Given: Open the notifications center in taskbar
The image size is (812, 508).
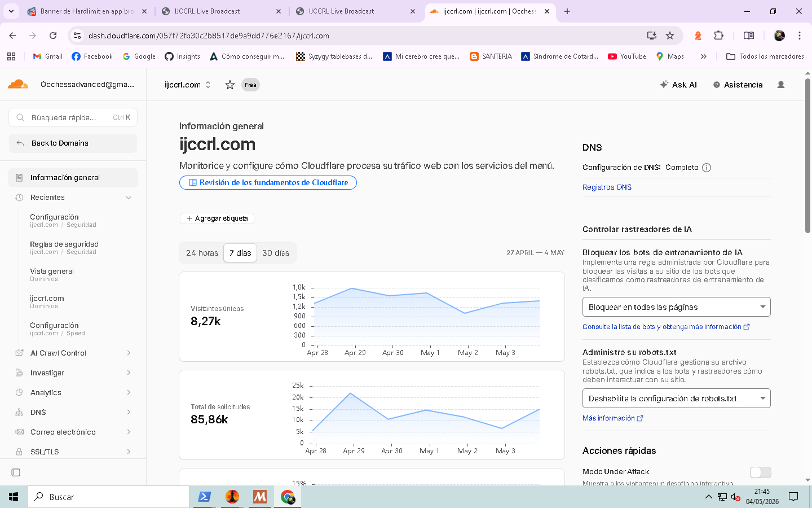Looking at the screenshot, I should click(x=793, y=497).
